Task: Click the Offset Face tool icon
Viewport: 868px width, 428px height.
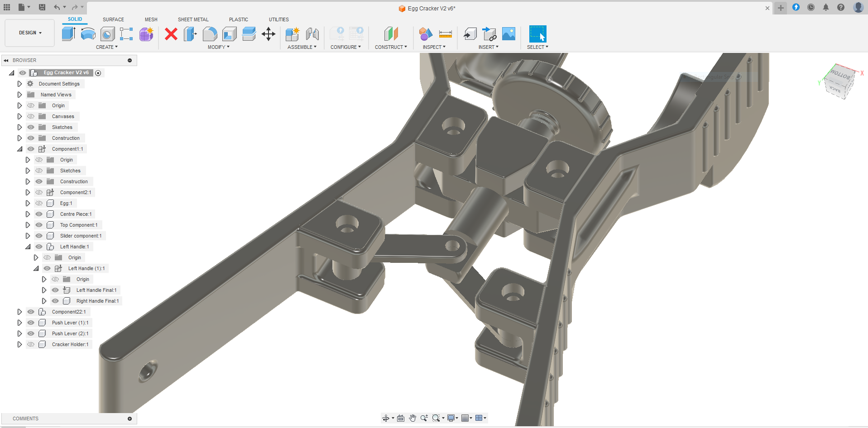Action: click(x=249, y=34)
